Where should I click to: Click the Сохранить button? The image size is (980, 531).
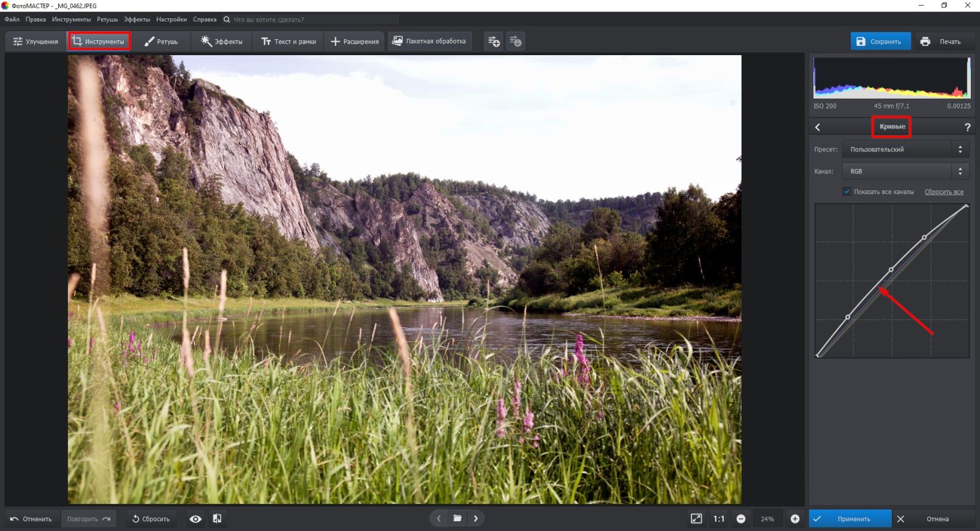(880, 42)
